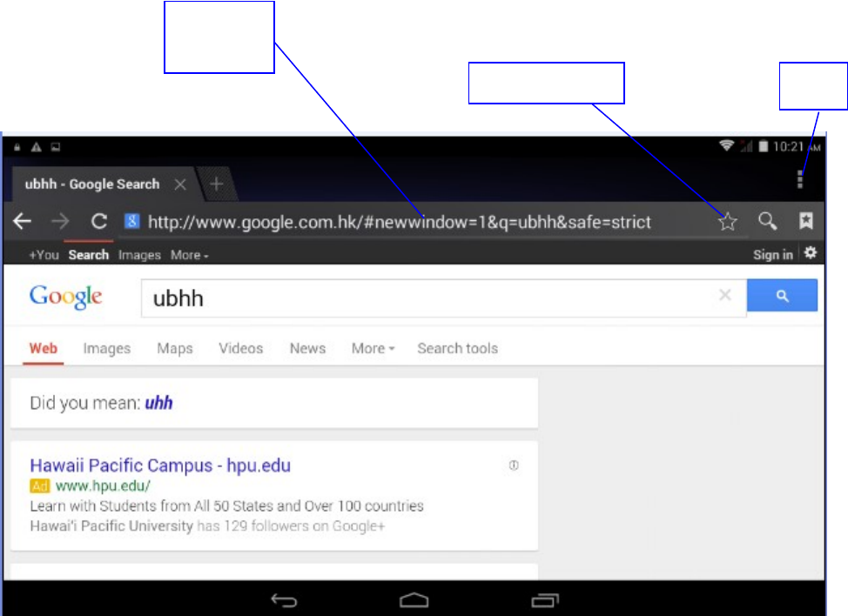
Task: Tap the battery status icon
Action: [x=763, y=146]
